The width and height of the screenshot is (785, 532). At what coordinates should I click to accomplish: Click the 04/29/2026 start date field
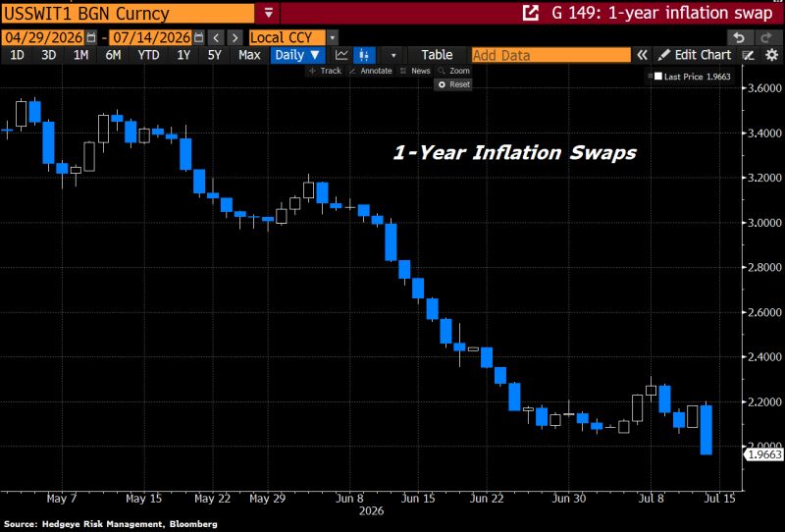(43, 37)
